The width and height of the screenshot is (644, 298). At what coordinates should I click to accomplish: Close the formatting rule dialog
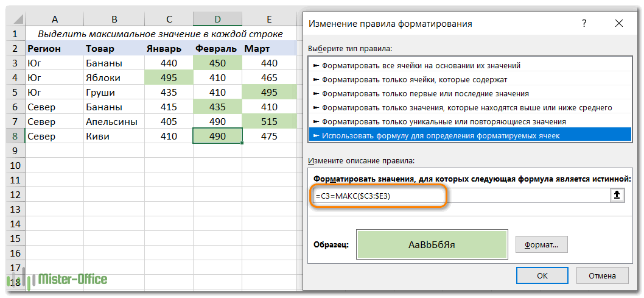click(619, 24)
